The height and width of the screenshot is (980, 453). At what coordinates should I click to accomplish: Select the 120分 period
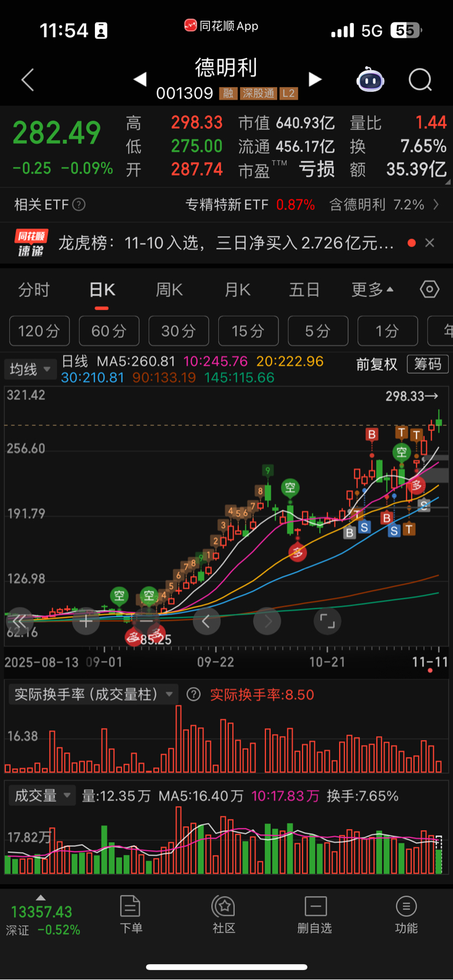click(x=40, y=331)
